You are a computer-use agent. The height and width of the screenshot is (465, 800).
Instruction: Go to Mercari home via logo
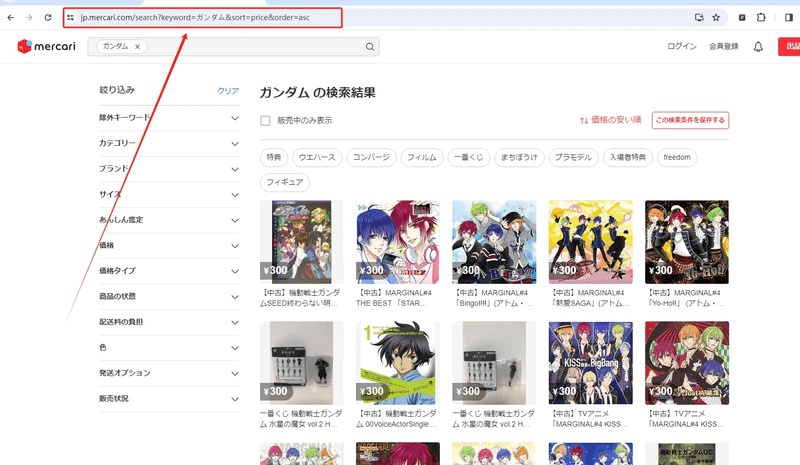pos(46,46)
